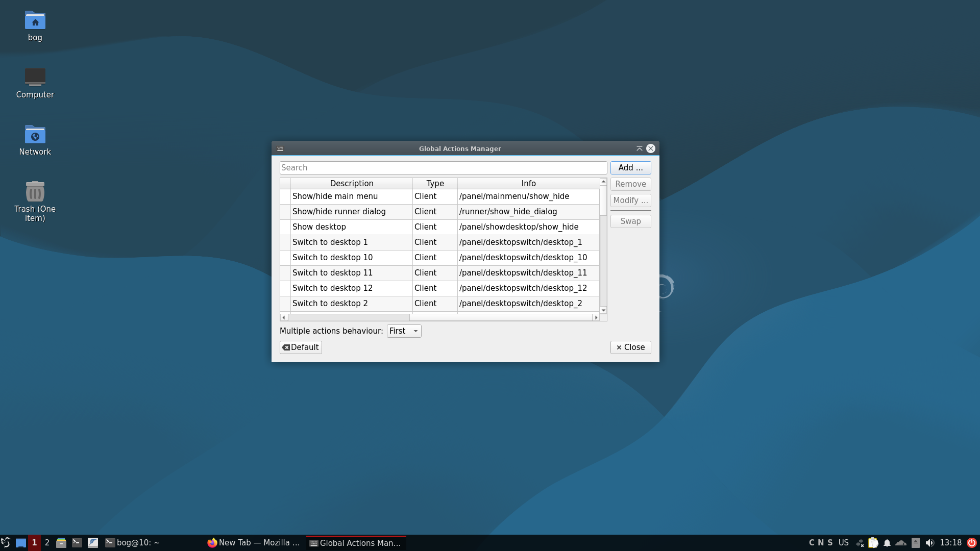Click the Add button
Viewport: 980px width, 551px height.
[630, 167]
